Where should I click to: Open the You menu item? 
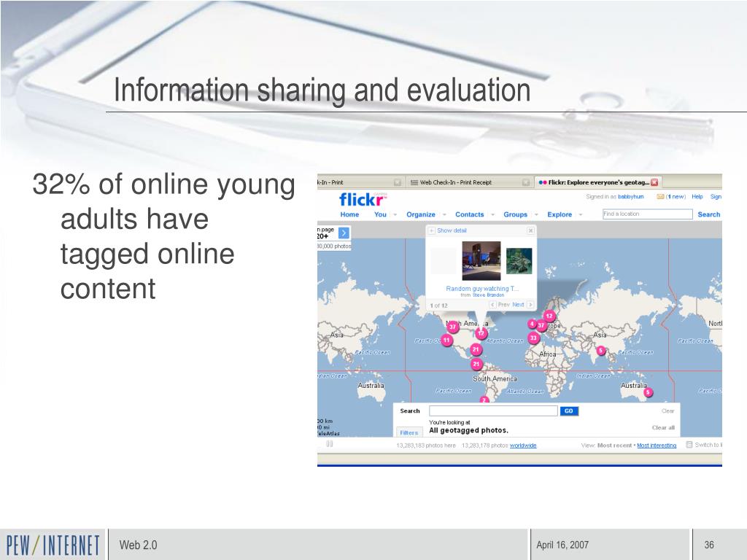click(380, 215)
